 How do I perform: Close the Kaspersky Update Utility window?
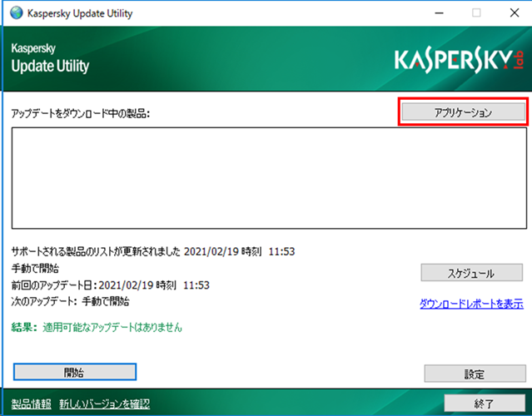pyautogui.click(x=515, y=12)
